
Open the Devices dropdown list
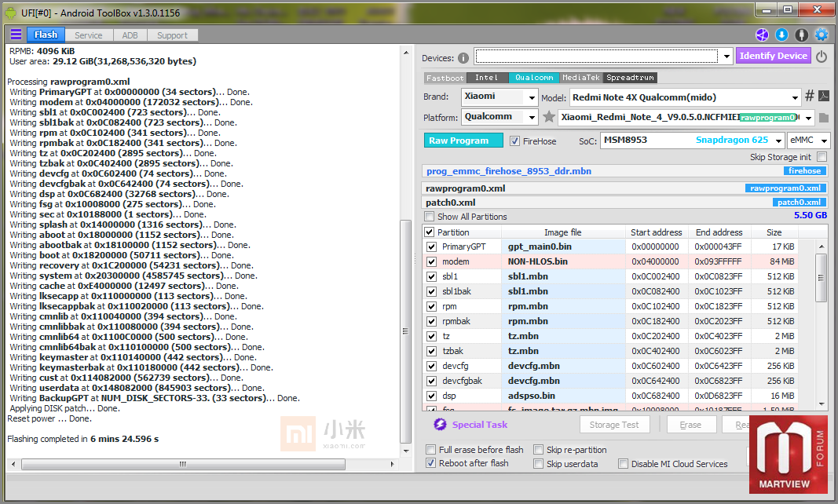726,56
